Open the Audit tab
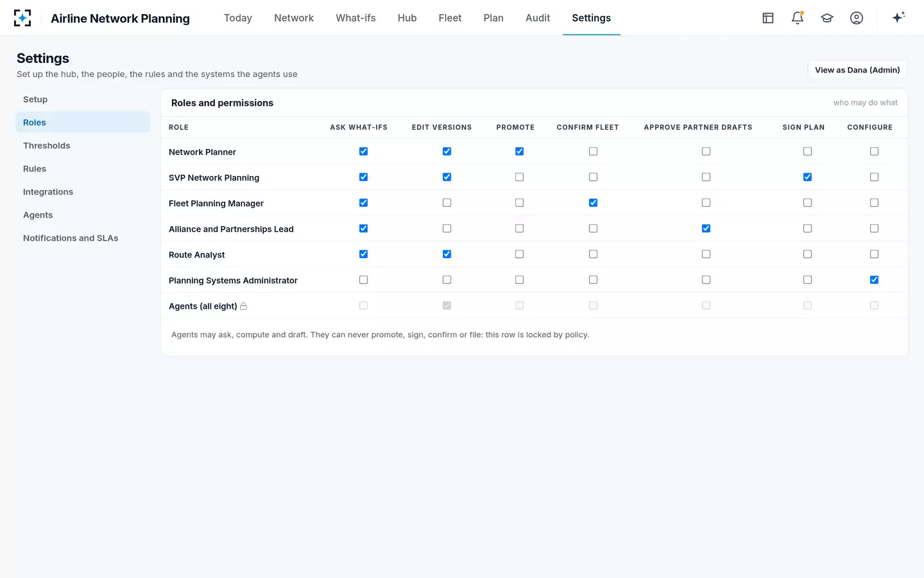 (x=538, y=18)
